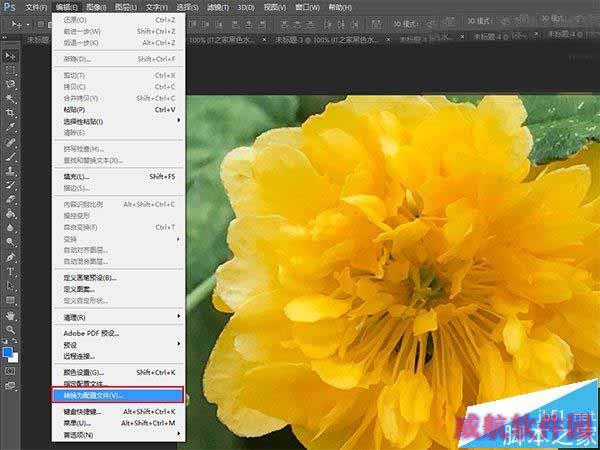Click the Quick Mask mode icon
This screenshot has width=600, height=450.
[x=10, y=371]
